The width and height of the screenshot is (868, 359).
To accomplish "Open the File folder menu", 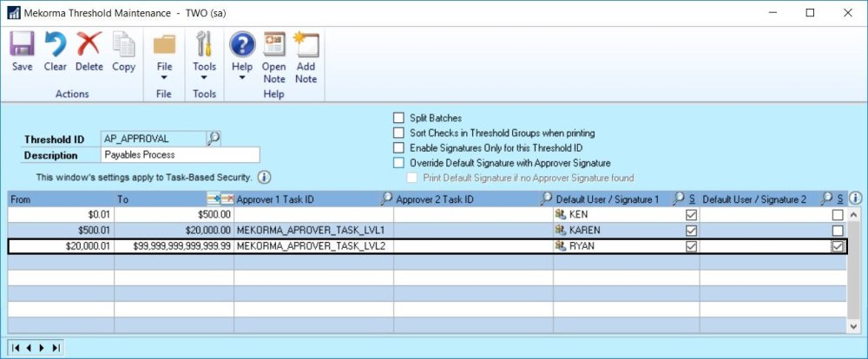I will (164, 55).
